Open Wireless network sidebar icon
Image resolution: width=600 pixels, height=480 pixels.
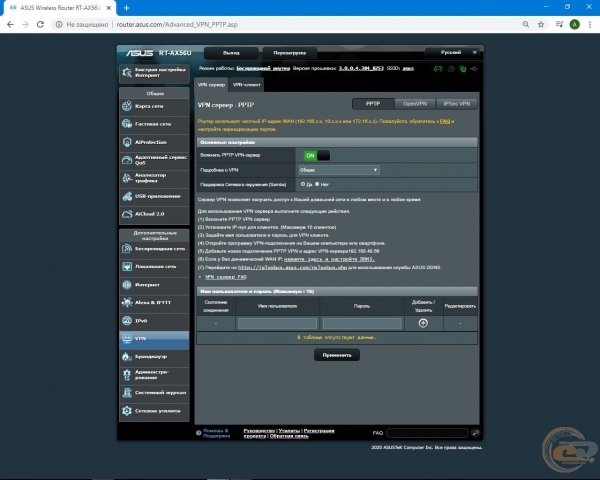pos(127,249)
